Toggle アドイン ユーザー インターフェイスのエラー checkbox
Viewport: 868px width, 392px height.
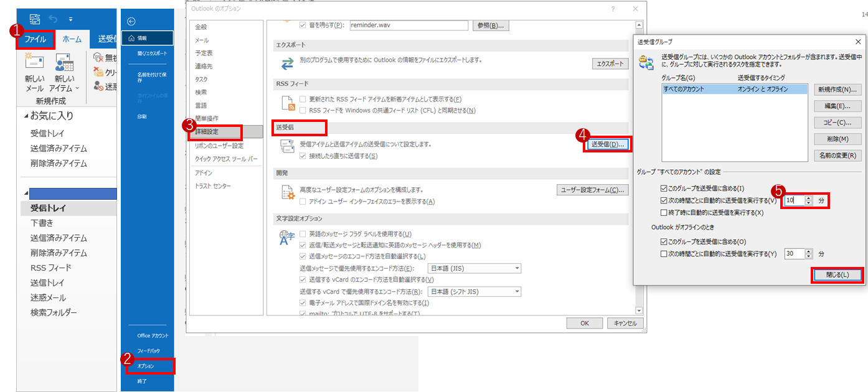(303, 202)
